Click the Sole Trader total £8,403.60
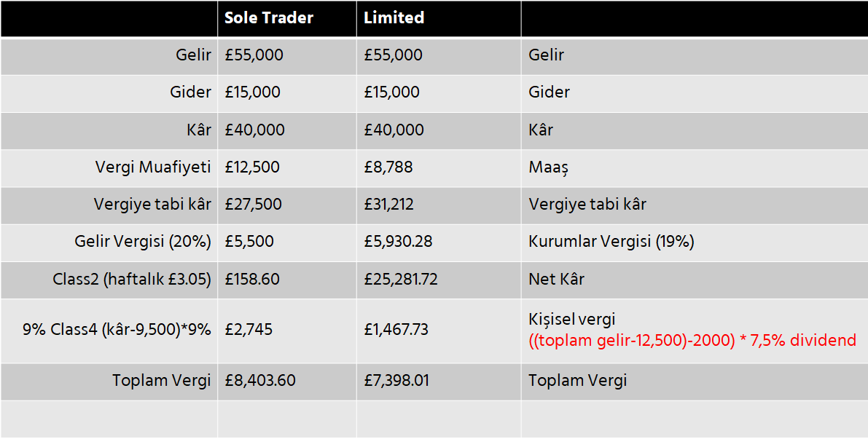868x439 pixels. (x=260, y=380)
